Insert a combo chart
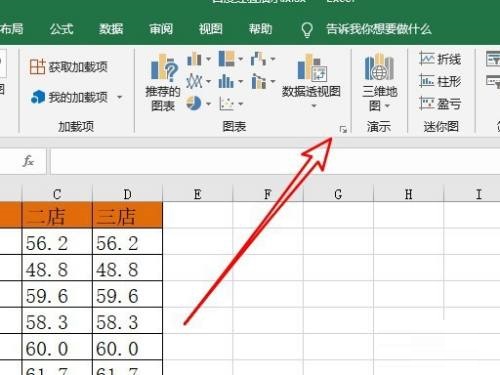 coord(259,81)
